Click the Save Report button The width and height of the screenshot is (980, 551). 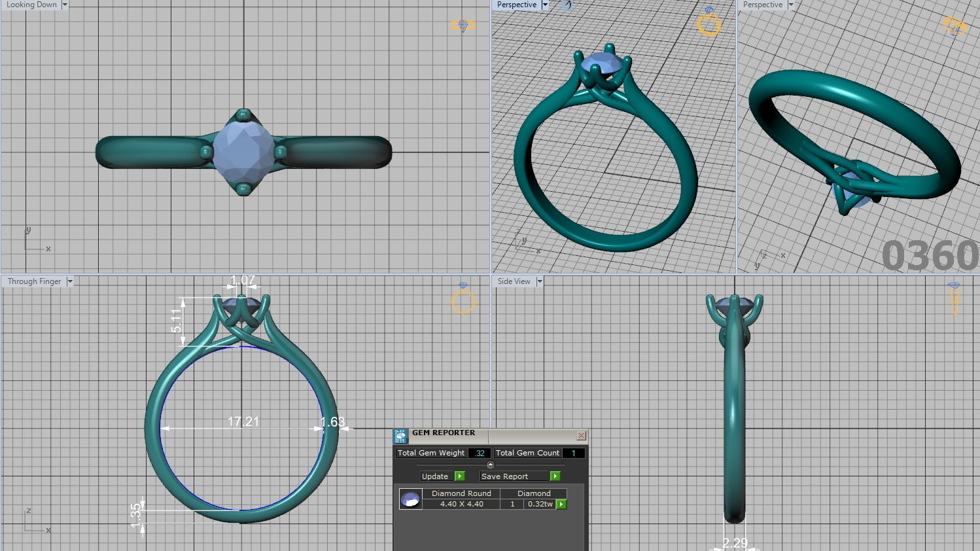[514, 476]
